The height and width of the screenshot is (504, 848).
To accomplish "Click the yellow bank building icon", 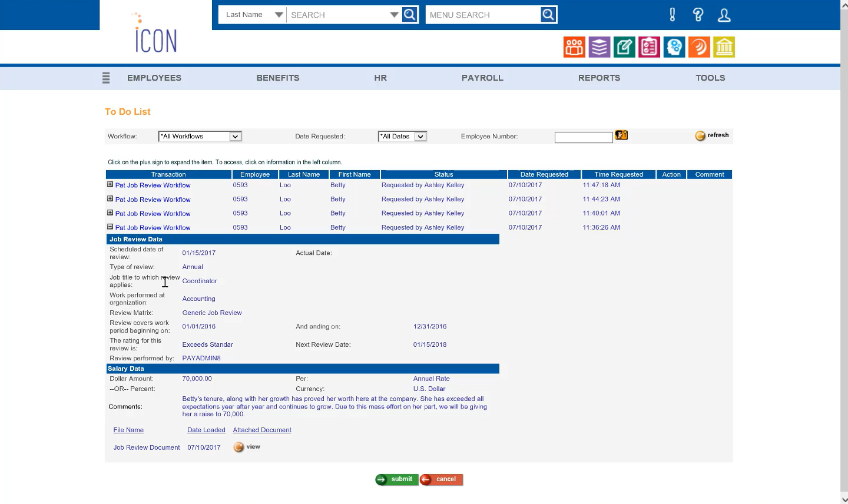I will pyautogui.click(x=724, y=47).
